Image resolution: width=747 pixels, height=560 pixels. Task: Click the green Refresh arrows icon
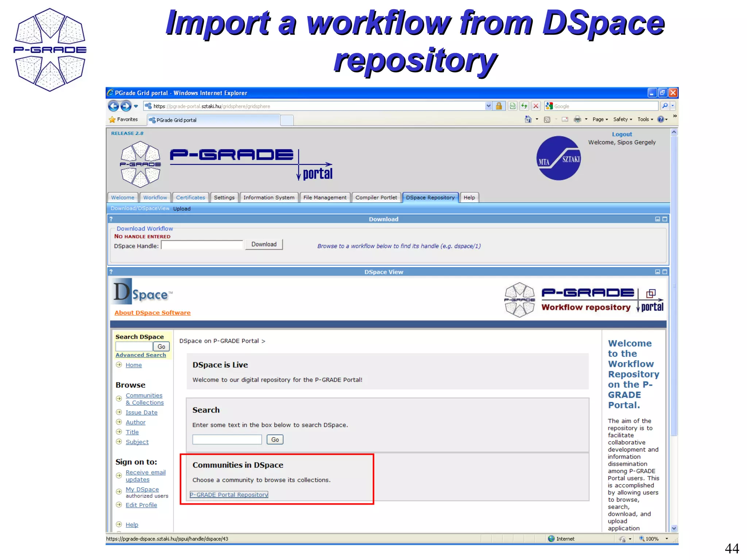[524, 106]
